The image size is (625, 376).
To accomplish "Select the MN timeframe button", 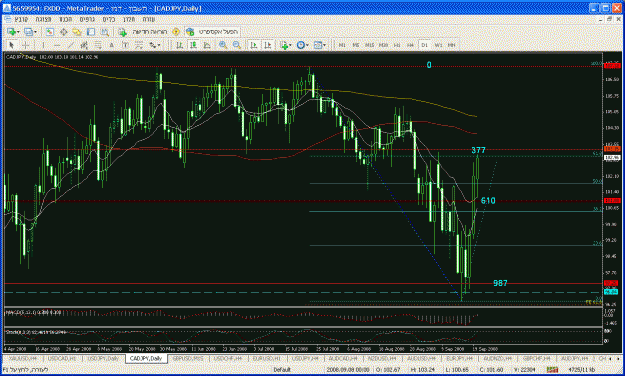I will point(452,45).
